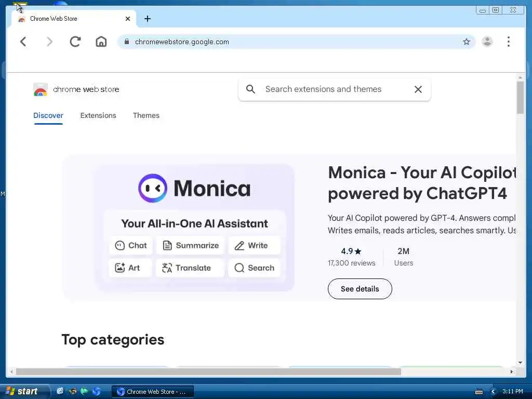Screen dimensions: 532x399
Task: Click the Monica robot face logo
Action: point(153,188)
